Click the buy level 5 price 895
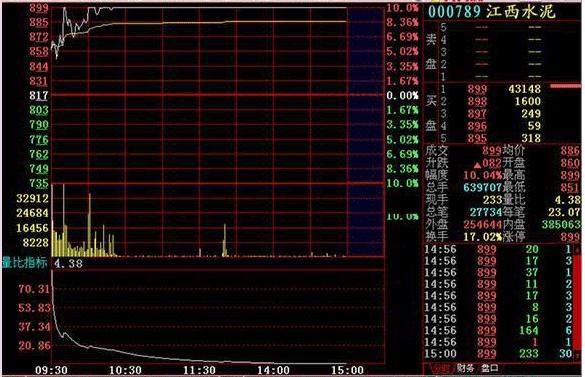This screenshot has height=377, width=585. (x=477, y=138)
